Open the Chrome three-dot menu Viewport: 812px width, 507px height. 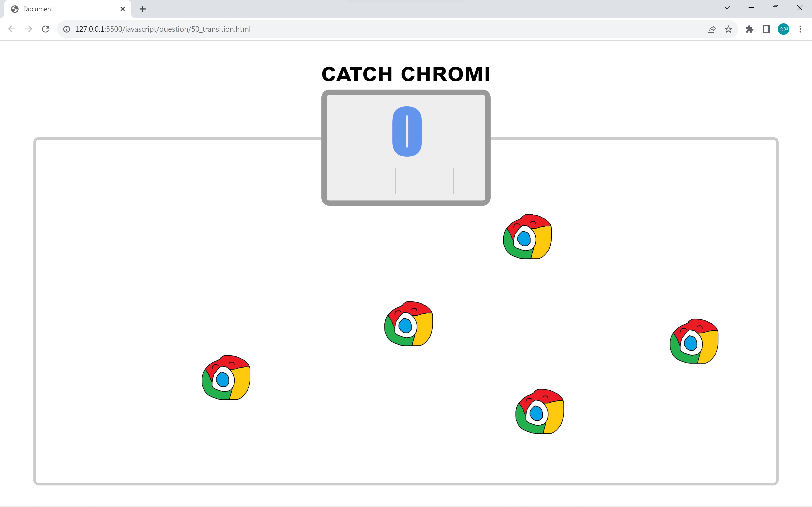point(800,29)
